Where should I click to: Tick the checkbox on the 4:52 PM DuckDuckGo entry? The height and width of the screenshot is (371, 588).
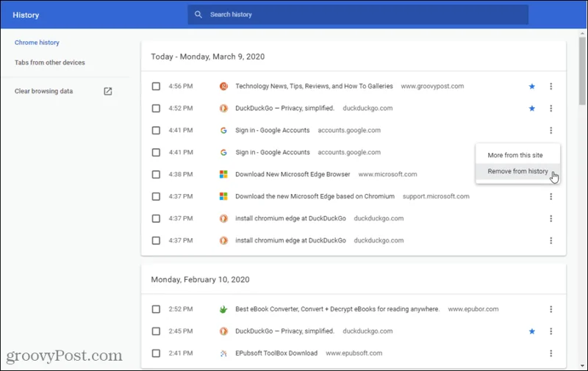pyautogui.click(x=156, y=108)
